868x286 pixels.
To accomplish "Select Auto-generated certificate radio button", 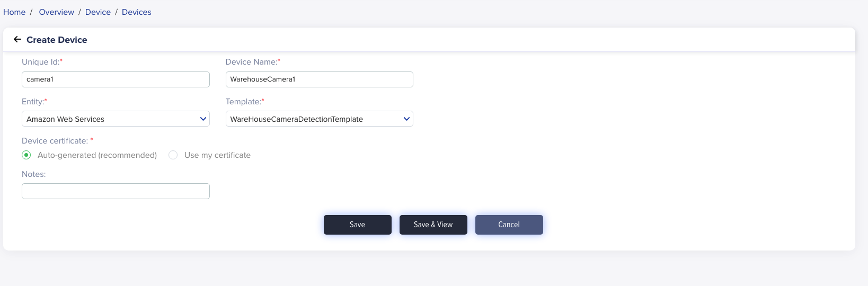I will click(26, 155).
